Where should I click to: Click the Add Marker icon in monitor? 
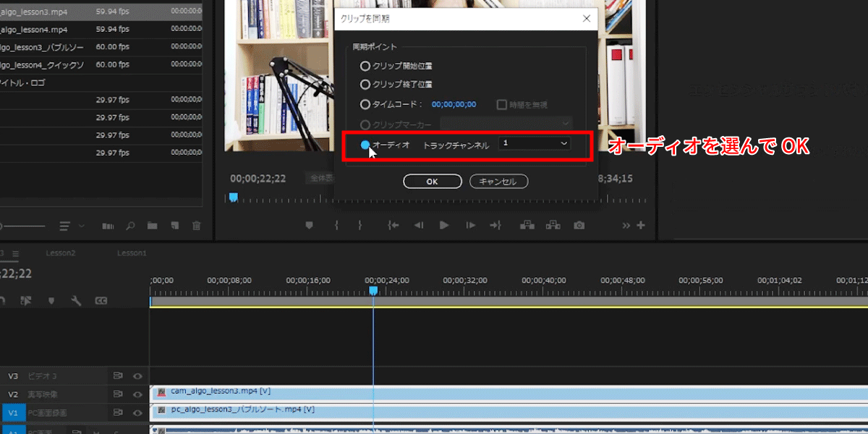pyautogui.click(x=310, y=226)
